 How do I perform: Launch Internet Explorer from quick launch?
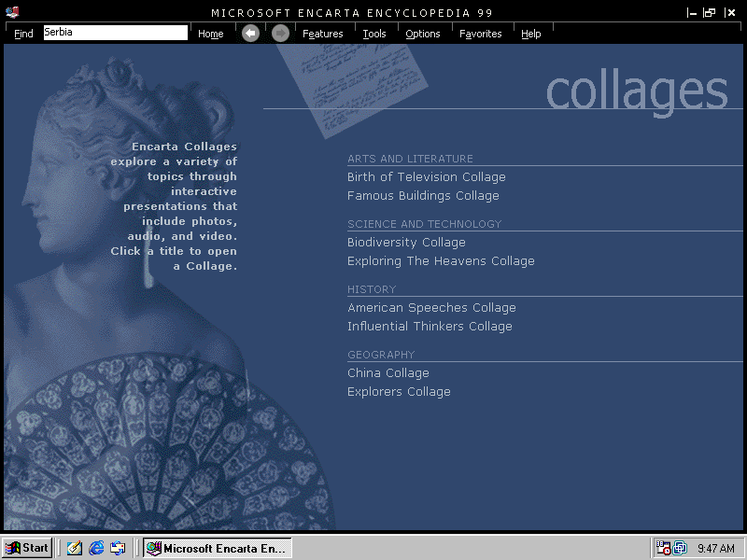click(x=96, y=548)
